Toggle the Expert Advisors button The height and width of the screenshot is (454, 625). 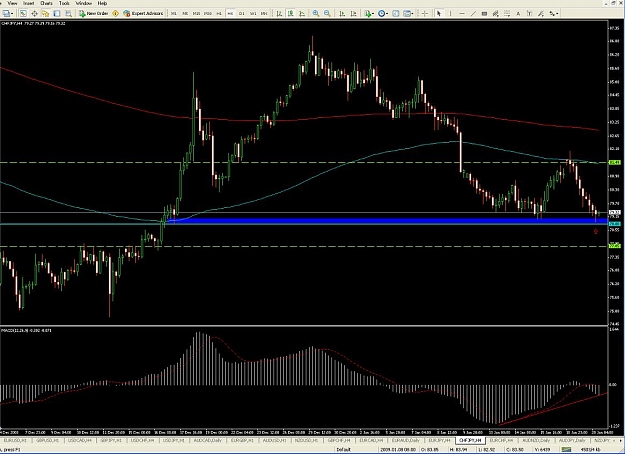pyautogui.click(x=143, y=14)
